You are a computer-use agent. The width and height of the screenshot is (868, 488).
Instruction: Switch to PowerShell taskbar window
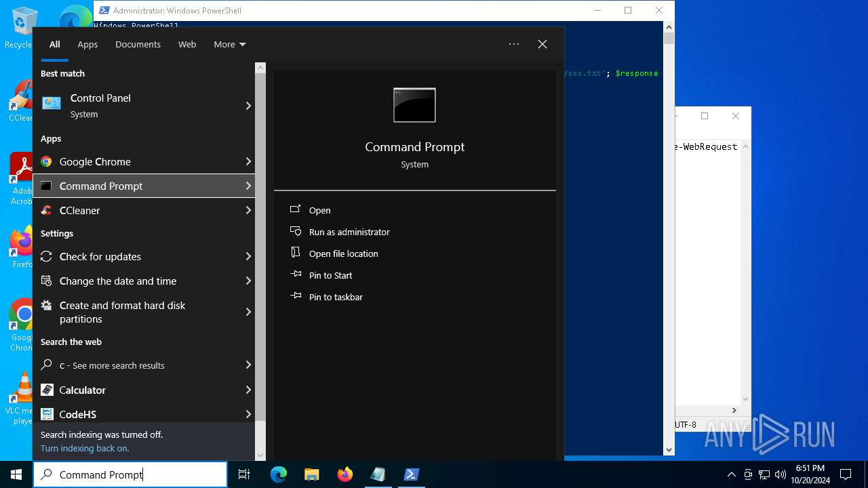(411, 474)
